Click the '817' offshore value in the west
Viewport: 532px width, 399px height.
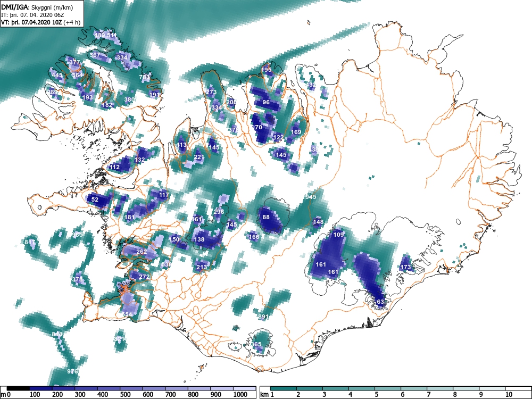pos(30,242)
